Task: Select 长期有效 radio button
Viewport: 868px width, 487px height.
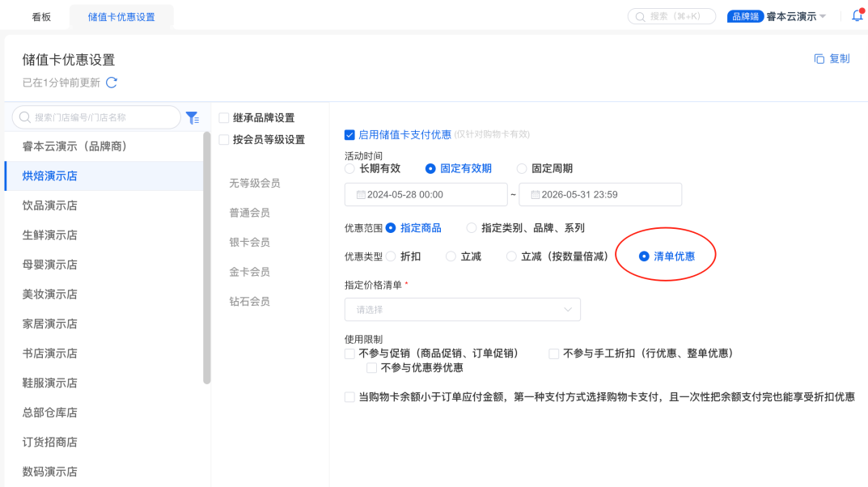Action: (x=349, y=169)
